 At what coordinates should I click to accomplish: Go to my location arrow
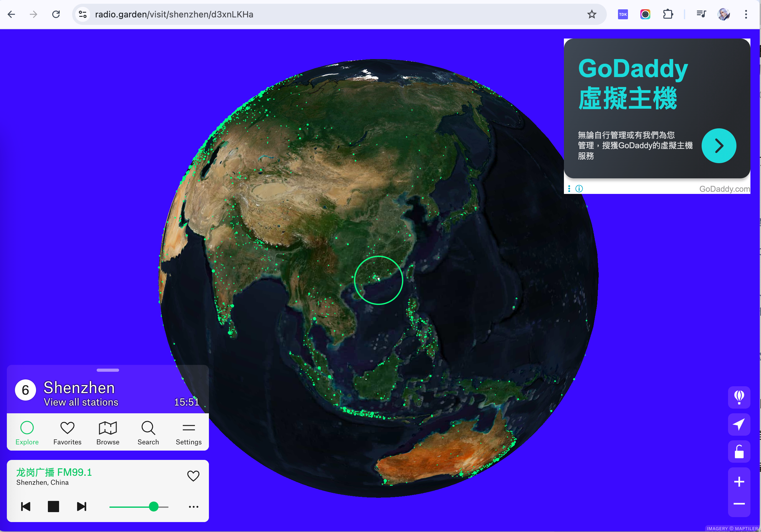pyautogui.click(x=739, y=424)
